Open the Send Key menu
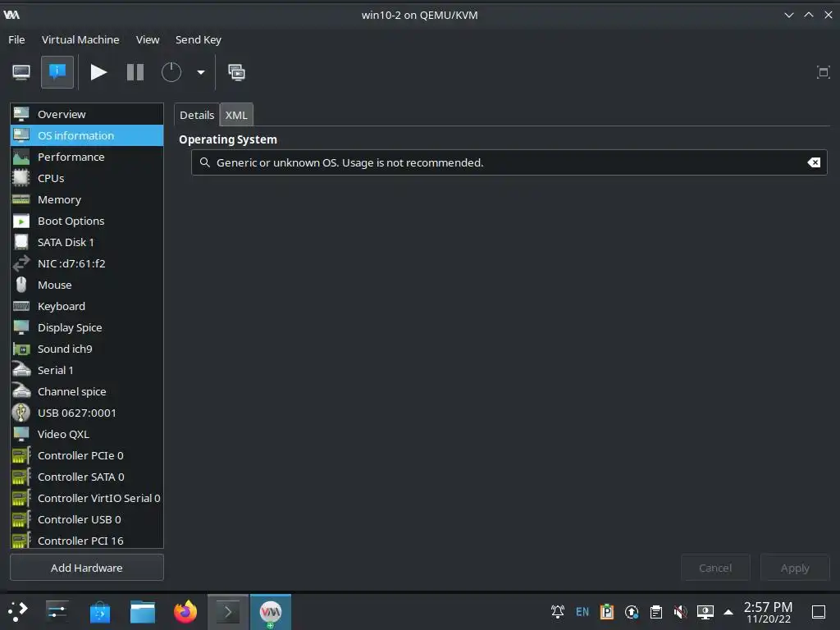The width and height of the screenshot is (840, 630). (x=199, y=39)
